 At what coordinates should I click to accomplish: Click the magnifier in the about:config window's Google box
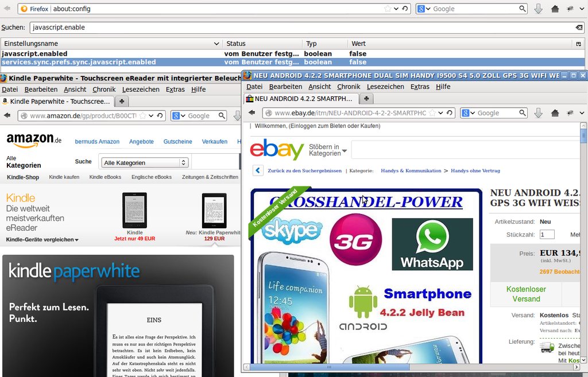point(523,9)
